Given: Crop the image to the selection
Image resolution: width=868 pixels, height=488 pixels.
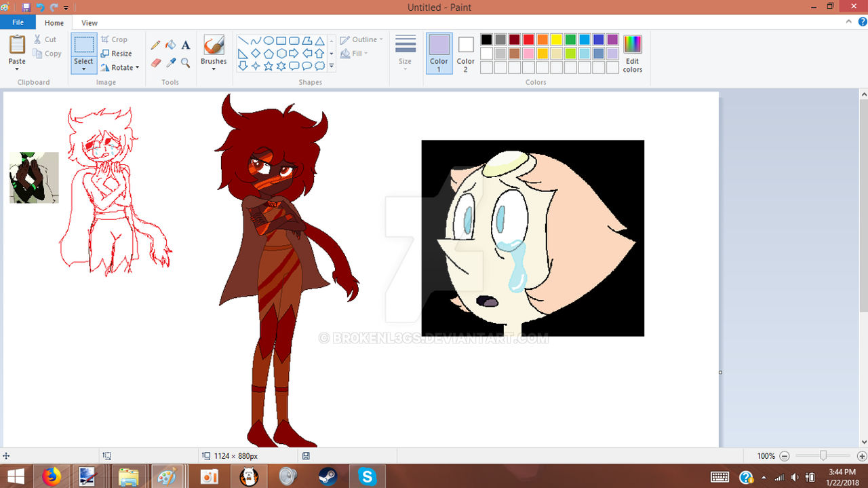Looking at the screenshot, I should point(115,39).
